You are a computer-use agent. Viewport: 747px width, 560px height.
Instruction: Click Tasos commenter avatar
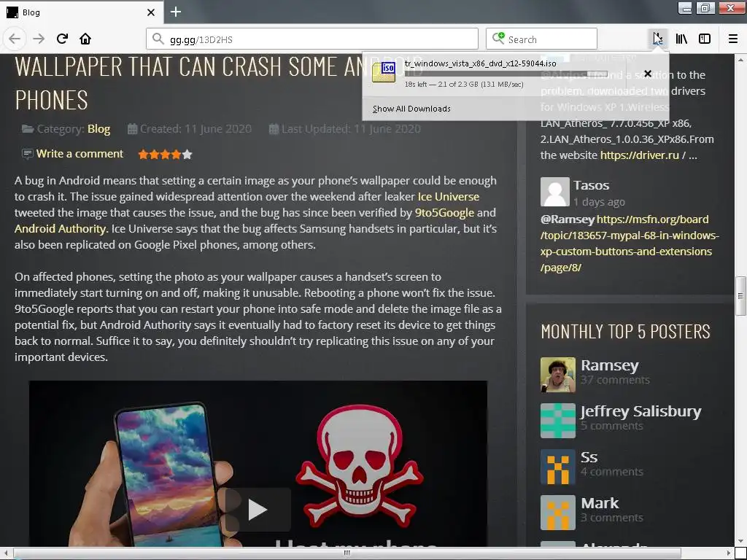coord(555,192)
